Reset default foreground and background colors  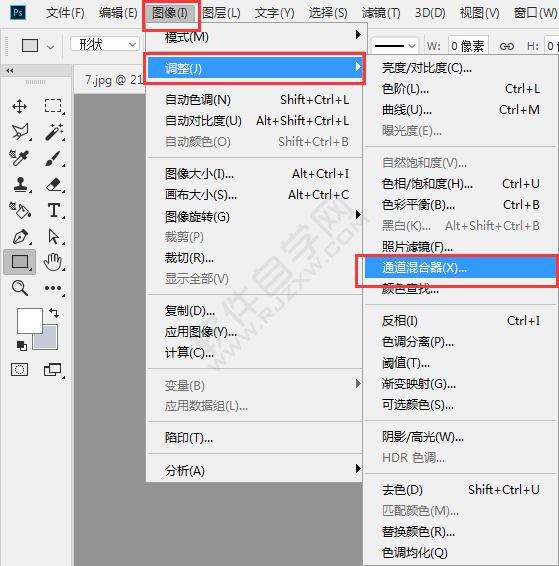coord(22,346)
